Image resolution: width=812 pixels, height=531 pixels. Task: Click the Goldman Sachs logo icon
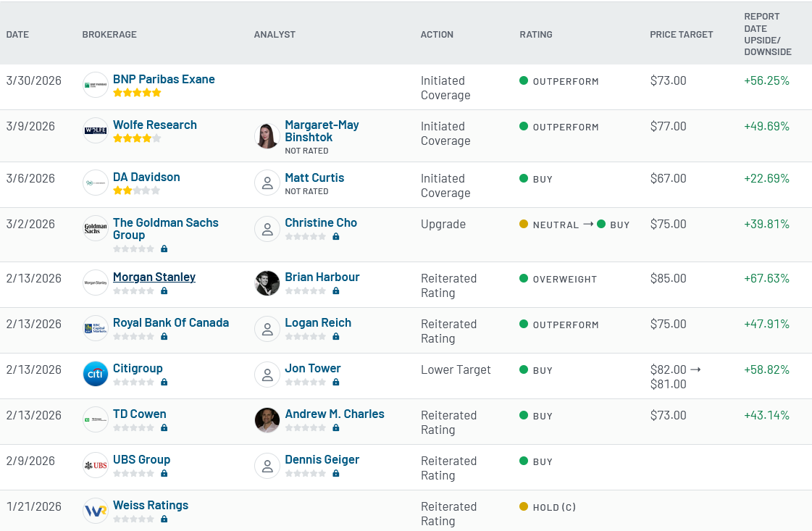point(96,228)
